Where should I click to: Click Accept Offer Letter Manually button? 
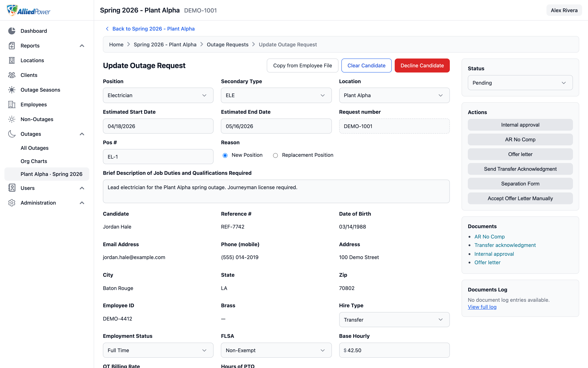520,198
